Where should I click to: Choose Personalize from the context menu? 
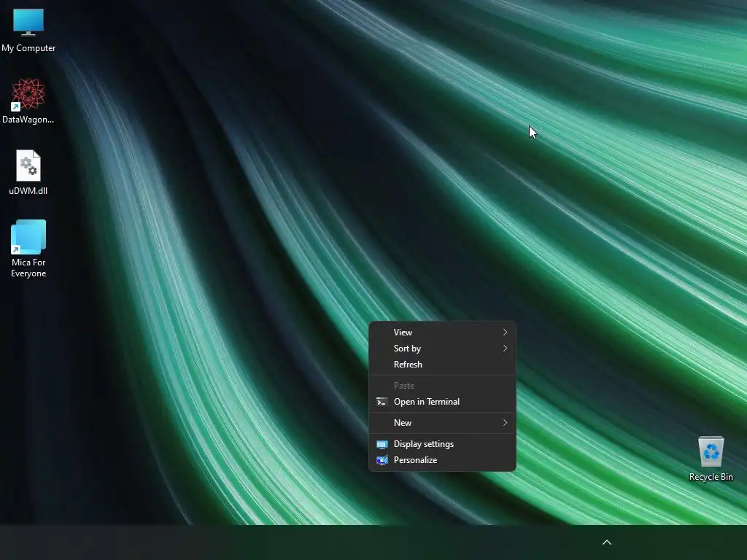442,461
